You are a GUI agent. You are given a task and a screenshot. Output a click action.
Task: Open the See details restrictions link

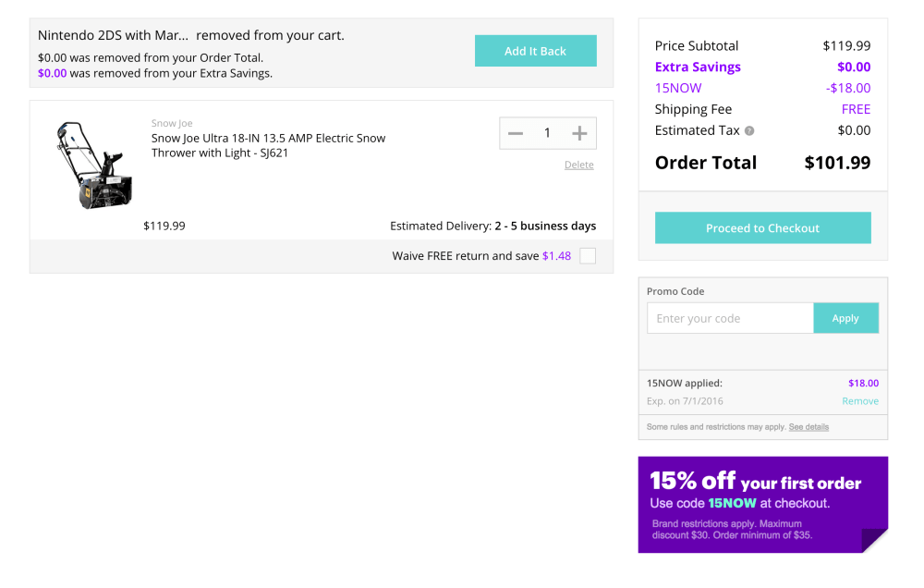pyautogui.click(x=808, y=427)
